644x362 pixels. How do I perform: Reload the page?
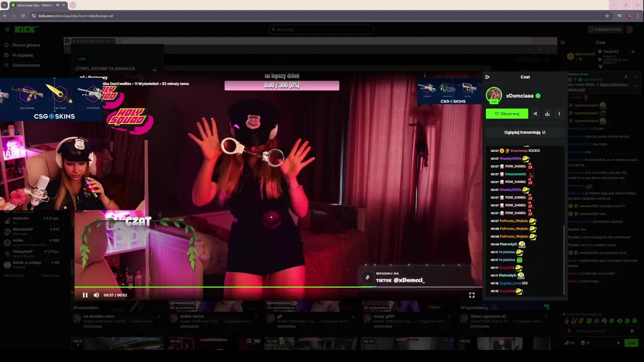click(23, 16)
